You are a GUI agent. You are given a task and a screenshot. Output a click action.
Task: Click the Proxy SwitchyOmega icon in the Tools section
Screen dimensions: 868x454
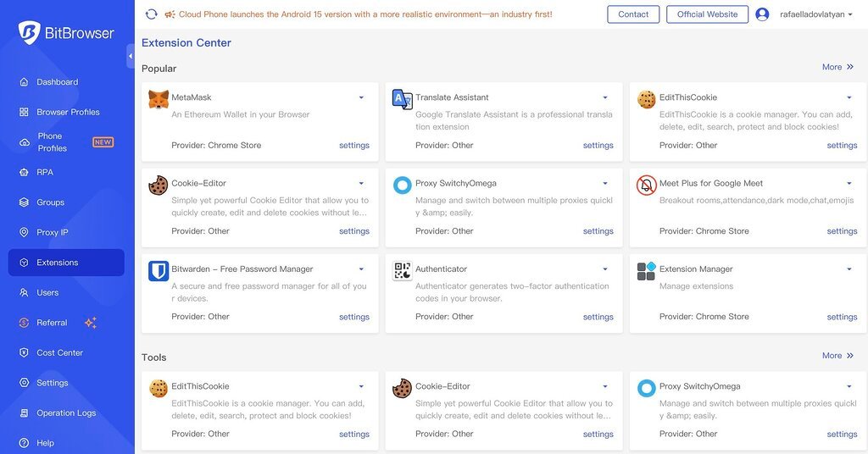coord(646,388)
